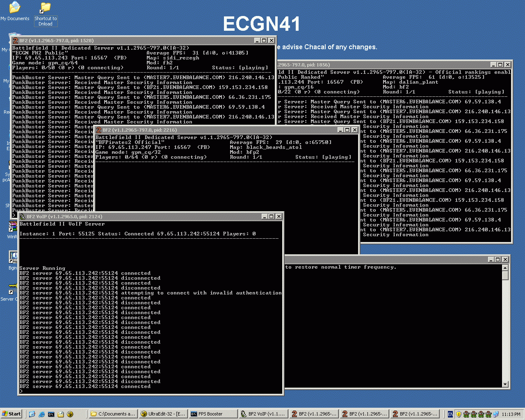Open the Start menu
525x420 pixels.
click(11, 414)
